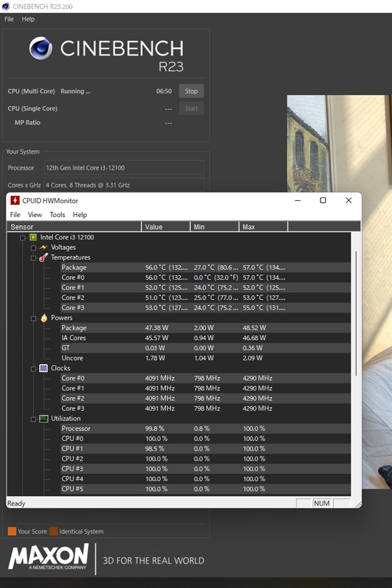The image size is (392, 588).
Task: Click the Your Score orange swatch
Action: coord(12,531)
